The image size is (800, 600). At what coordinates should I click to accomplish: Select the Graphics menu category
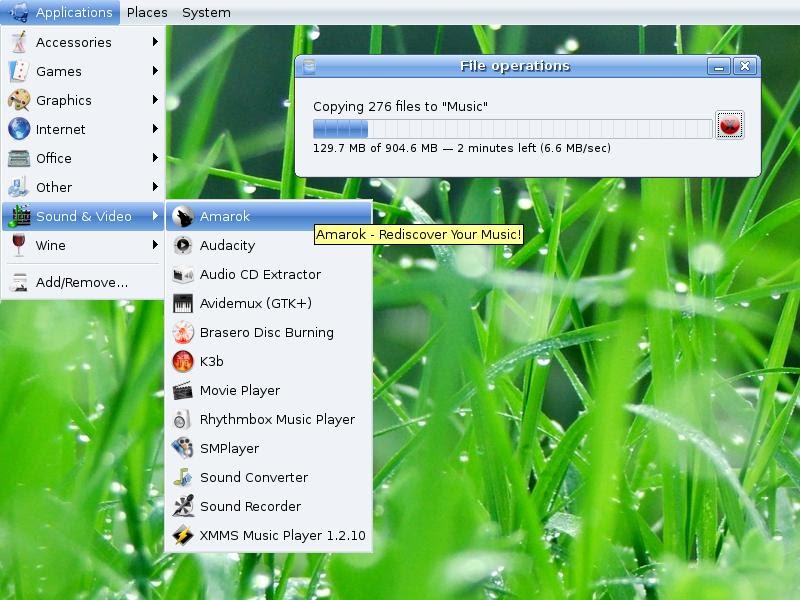tap(83, 100)
